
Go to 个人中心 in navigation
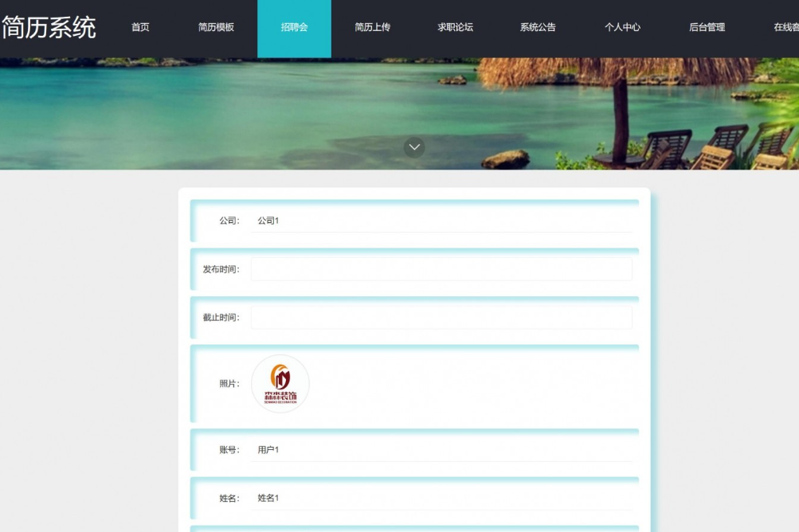[622, 27]
